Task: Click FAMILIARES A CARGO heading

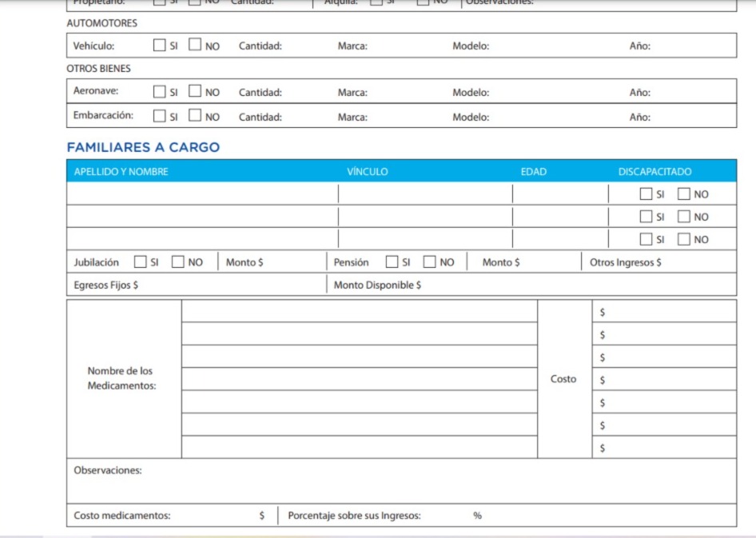Action: coord(143,147)
